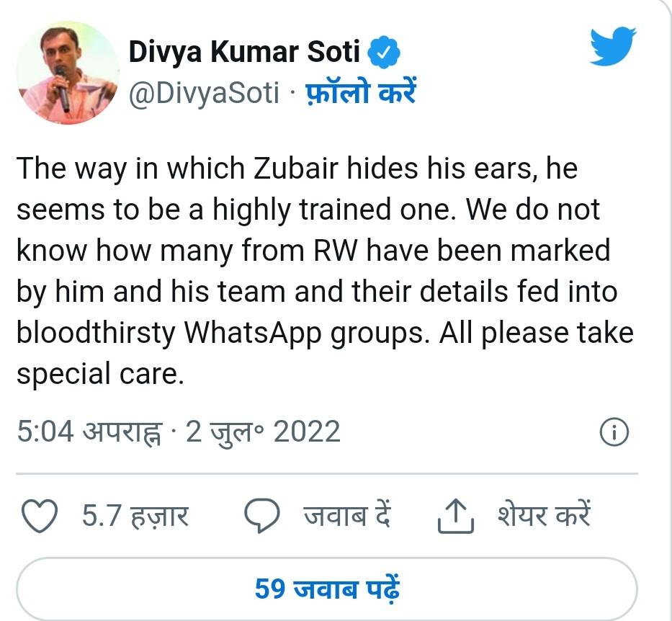Click the 5.7 हज़ार like count
Viewport: 672px width, 621px height.
coord(135,516)
